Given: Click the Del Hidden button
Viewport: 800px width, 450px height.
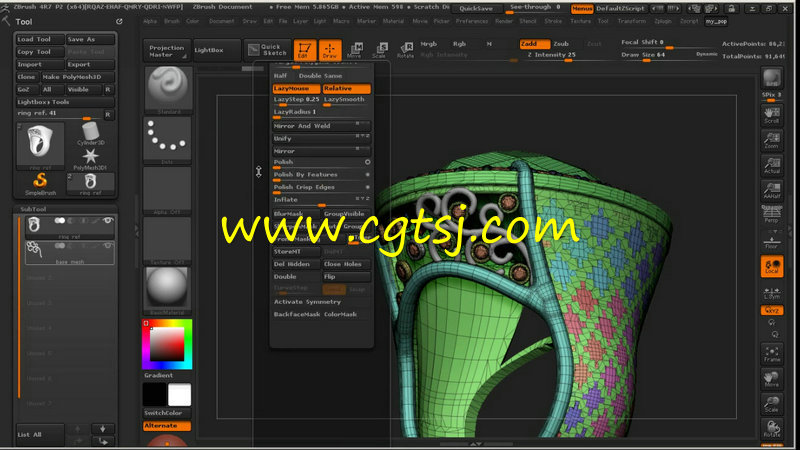Looking at the screenshot, I should [296, 264].
